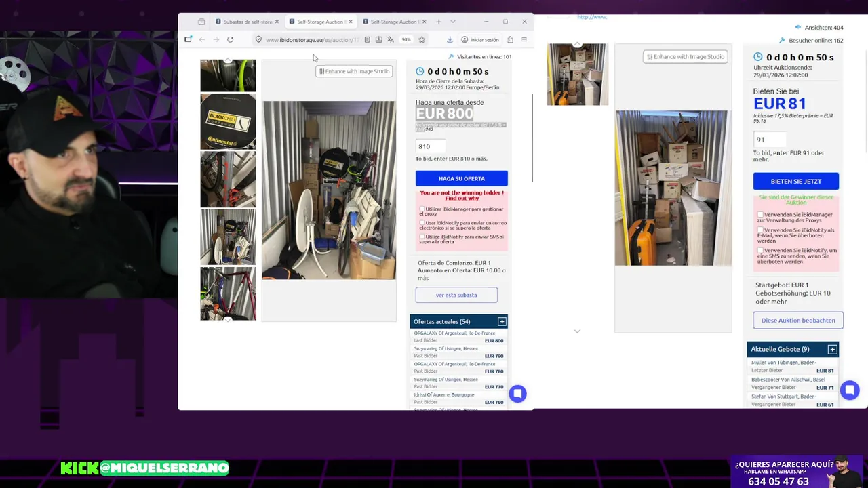Open a new tab with the plus icon
Image resolution: width=868 pixels, height=488 pixels.
(x=439, y=22)
